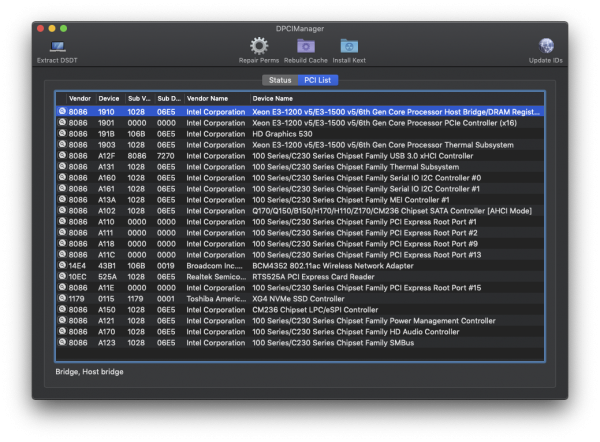Open the Install Kext tool
This screenshot has height=442, width=600.
pos(349,46)
